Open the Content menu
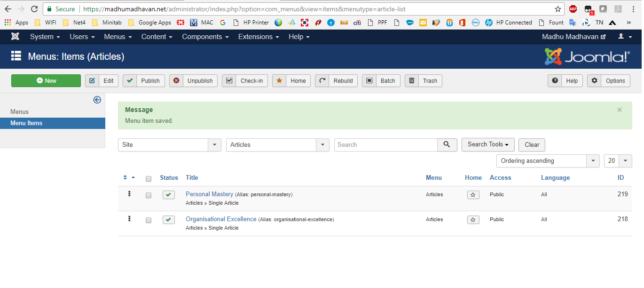 (x=157, y=36)
